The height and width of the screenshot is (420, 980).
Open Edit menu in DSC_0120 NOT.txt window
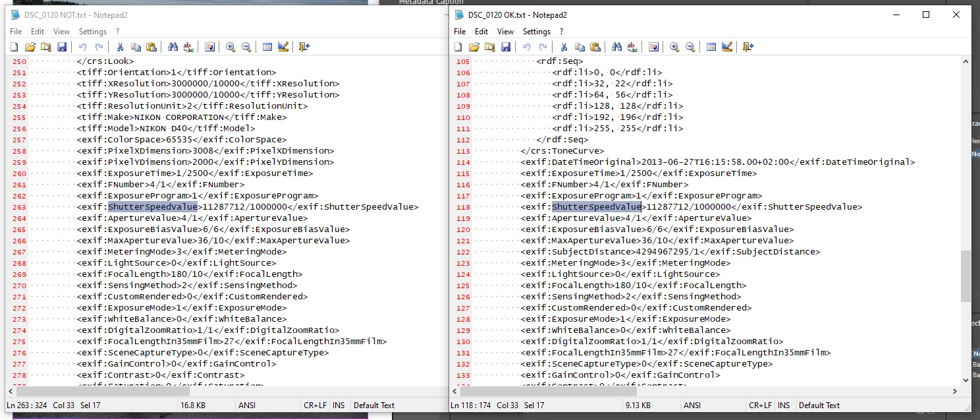coord(38,32)
